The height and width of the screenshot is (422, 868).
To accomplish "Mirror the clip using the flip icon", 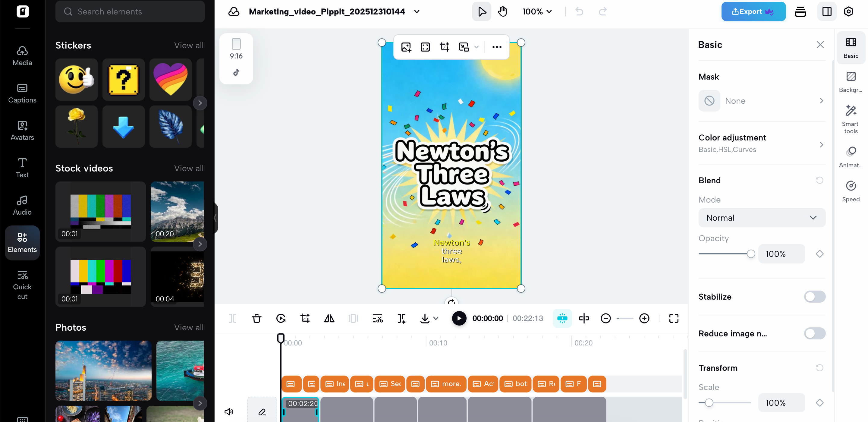I will pyautogui.click(x=329, y=318).
